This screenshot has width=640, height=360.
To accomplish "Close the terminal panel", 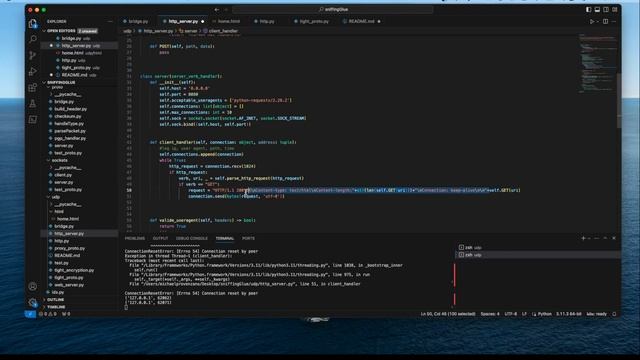I will tap(614, 238).
